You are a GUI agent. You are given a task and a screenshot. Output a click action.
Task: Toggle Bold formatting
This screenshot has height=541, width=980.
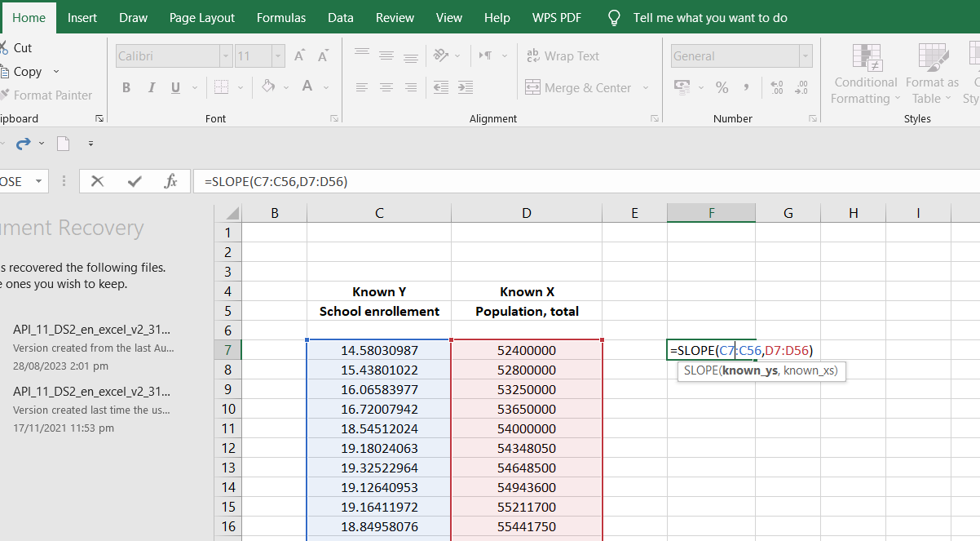pos(126,87)
